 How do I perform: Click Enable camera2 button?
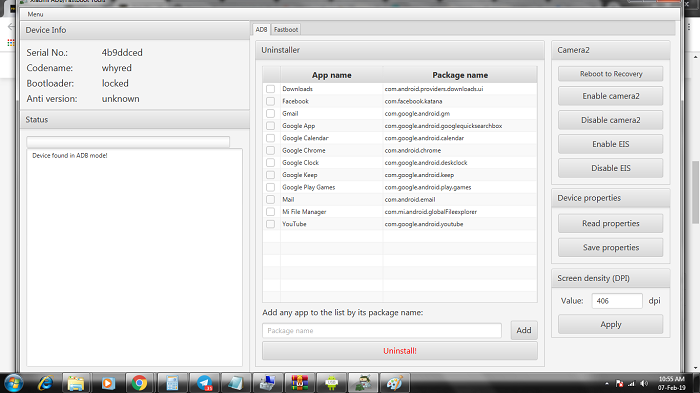pyautogui.click(x=611, y=96)
